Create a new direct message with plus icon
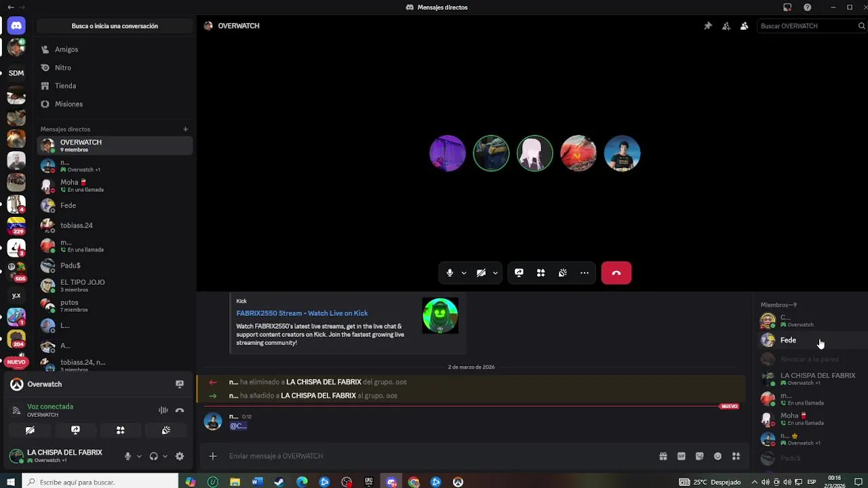 point(185,129)
